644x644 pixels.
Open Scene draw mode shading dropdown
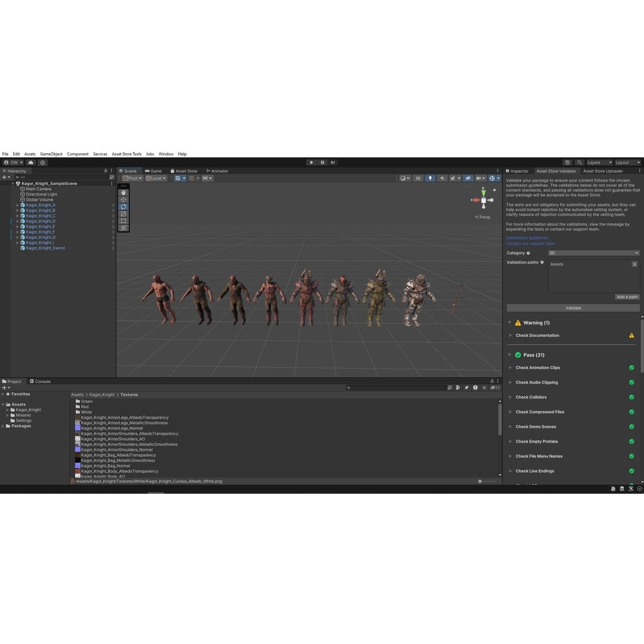click(404, 178)
